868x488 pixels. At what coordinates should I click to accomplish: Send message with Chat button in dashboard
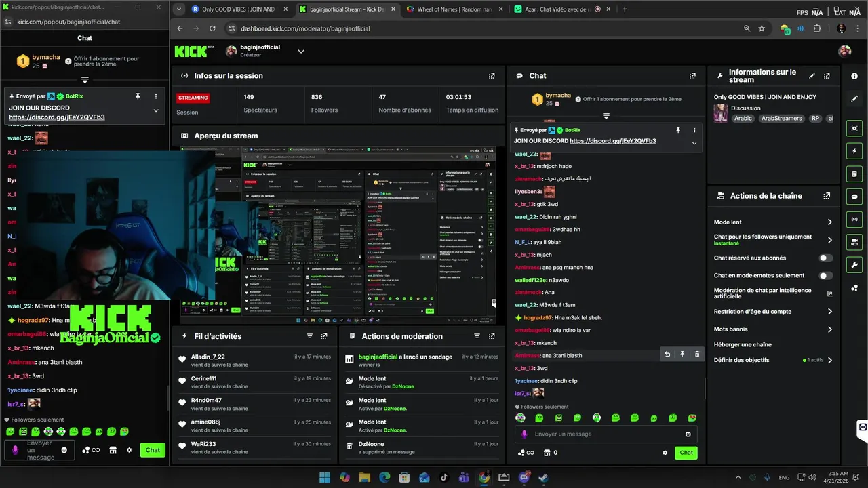(x=686, y=453)
